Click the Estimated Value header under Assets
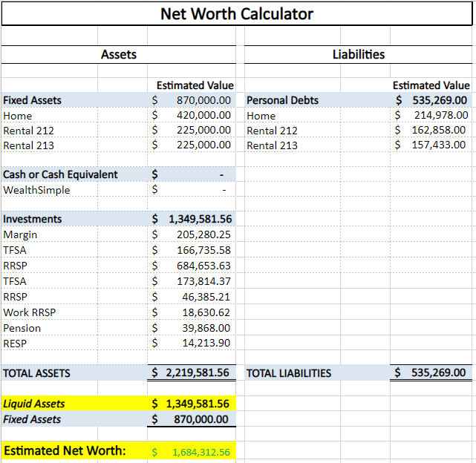The image size is (476, 463). pyautogui.click(x=195, y=85)
